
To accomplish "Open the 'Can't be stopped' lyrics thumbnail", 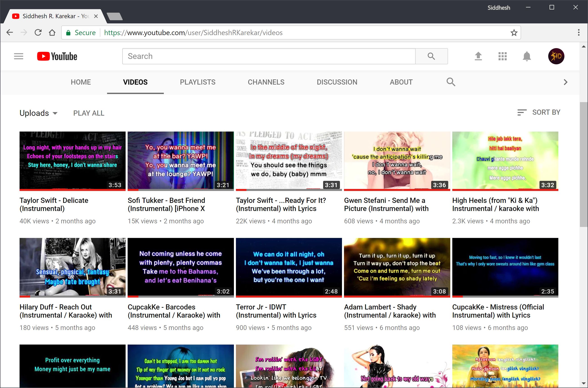I will tap(181, 366).
